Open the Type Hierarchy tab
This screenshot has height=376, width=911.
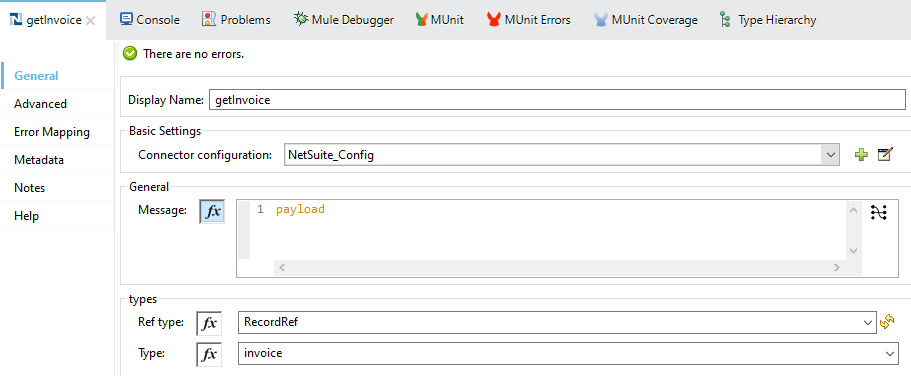[767, 20]
